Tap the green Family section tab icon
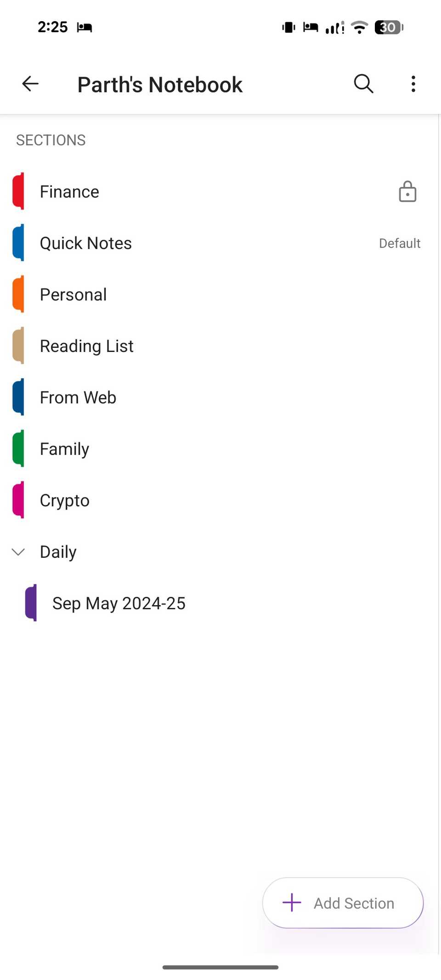Image resolution: width=441 pixels, height=980 pixels. [18, 449]
